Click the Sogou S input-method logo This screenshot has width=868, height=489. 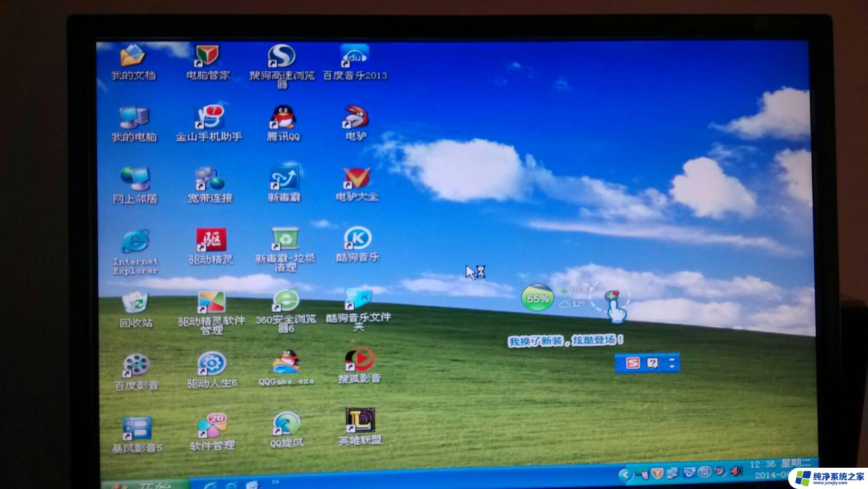pyautogui.click(x=633, y=363)
